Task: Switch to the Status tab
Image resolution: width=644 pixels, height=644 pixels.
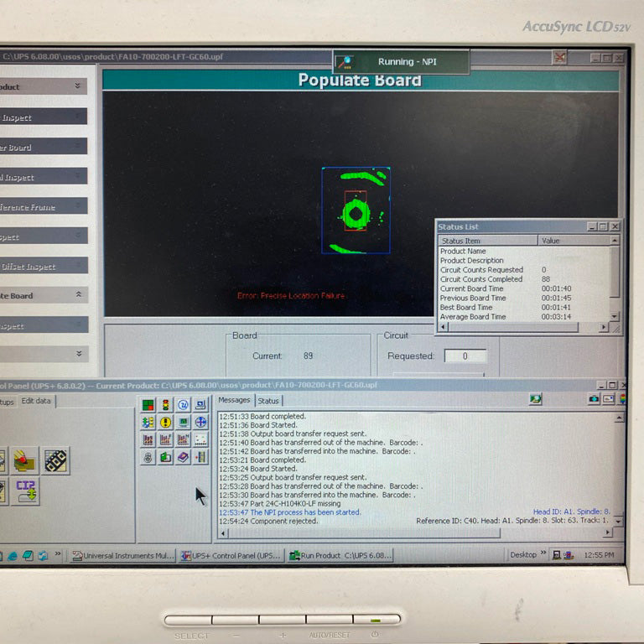Action: pyautogui.click(x=268, y=401)
